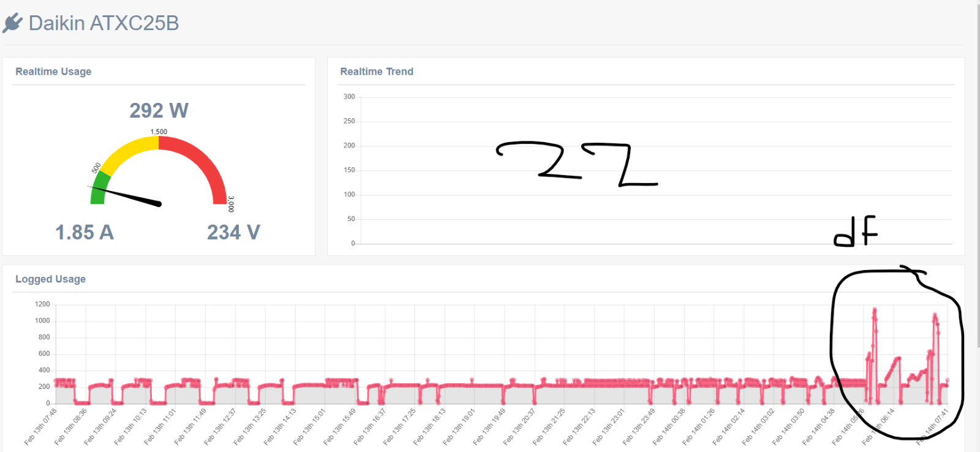Click the Feb 14th 03:50 time label
The height and width of the screenshot is (452, 980).
tap(789, 427)
